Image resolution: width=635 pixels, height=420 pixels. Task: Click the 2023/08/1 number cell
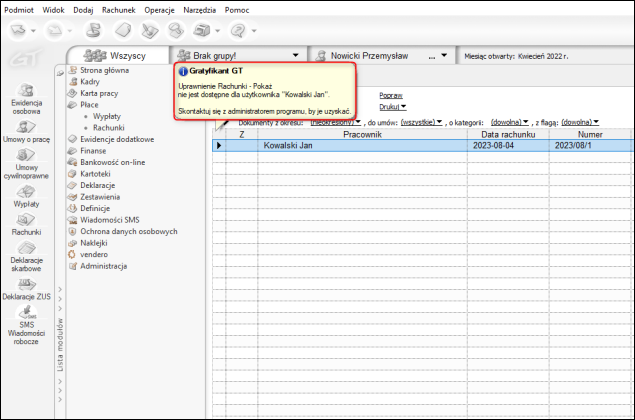tap(590, 145)
